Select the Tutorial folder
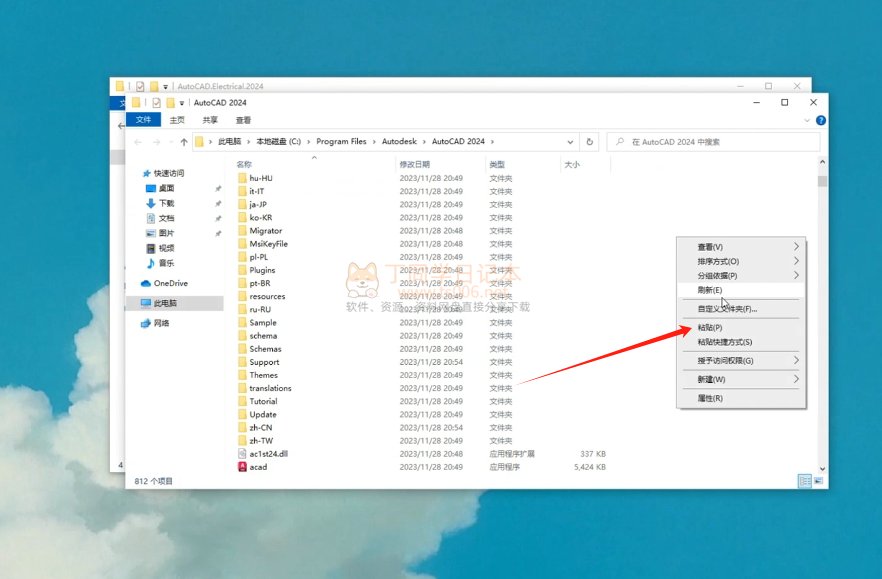Image resolution: width=882 pixels, height=579 pixels. 263,401
